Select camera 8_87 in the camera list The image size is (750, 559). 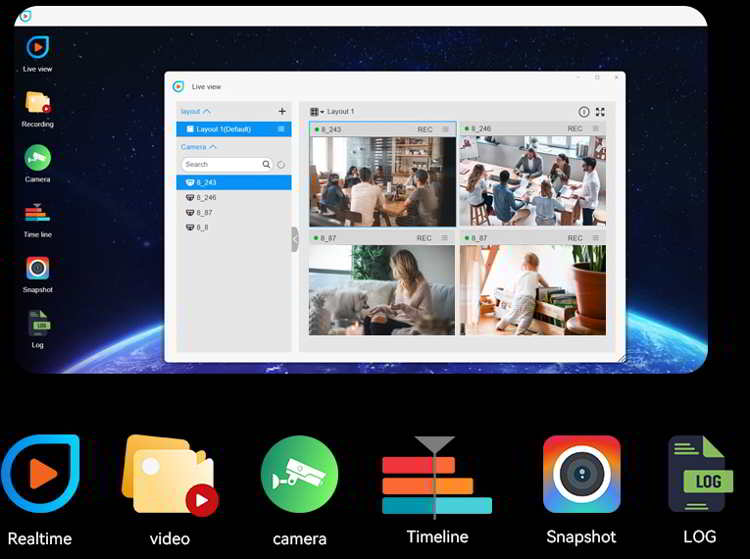point(233,212)
